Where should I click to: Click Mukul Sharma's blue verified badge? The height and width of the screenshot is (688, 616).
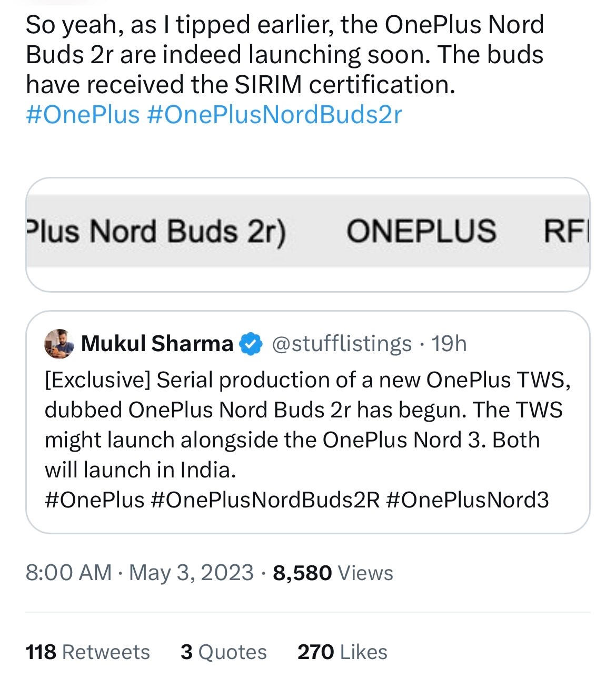(x=251, y=344)
